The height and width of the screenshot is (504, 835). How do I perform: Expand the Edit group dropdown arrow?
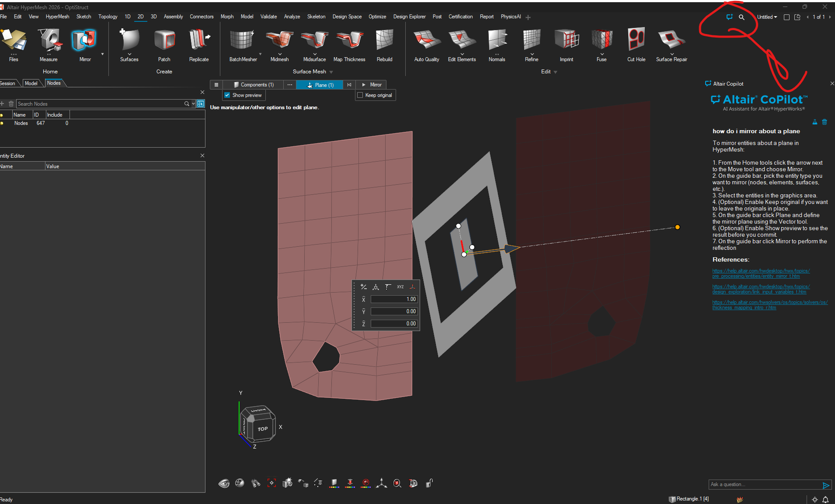(x=556, y=72)
